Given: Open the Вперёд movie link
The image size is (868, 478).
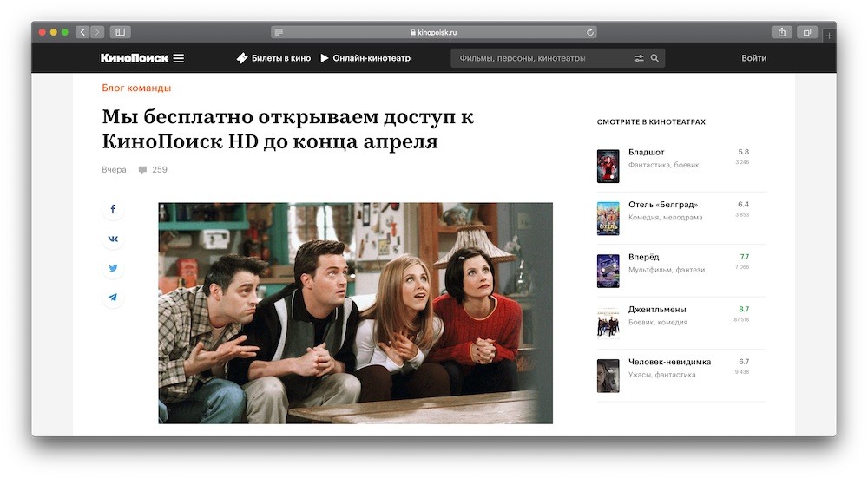Looking at the screenshot, I should coord(643,258).
